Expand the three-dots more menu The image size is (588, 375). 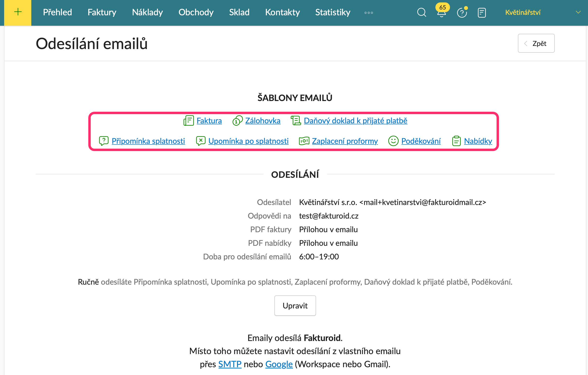point(368,13)
